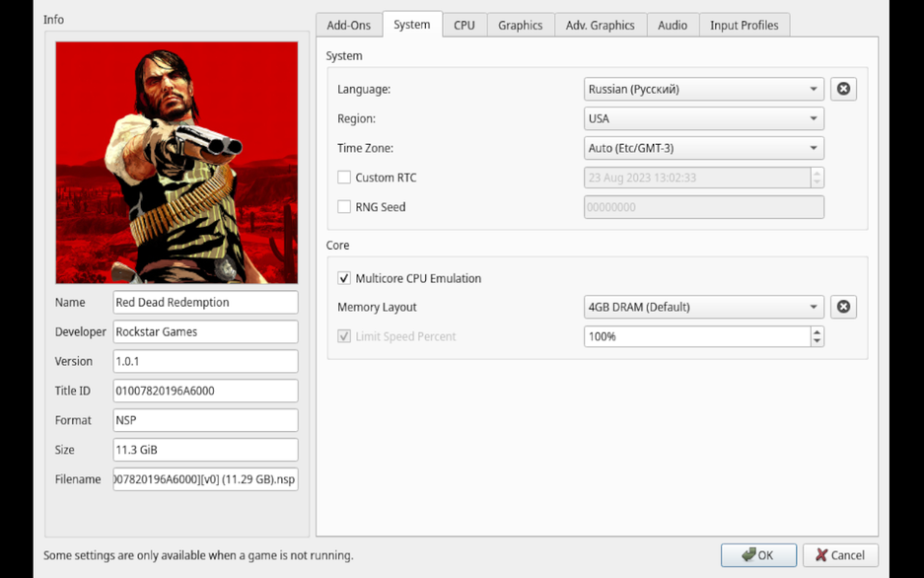The height and width of the screenshot is (578, 924).
Task: Click the Size field 11.3 GiB
Action: coord(206,450)
